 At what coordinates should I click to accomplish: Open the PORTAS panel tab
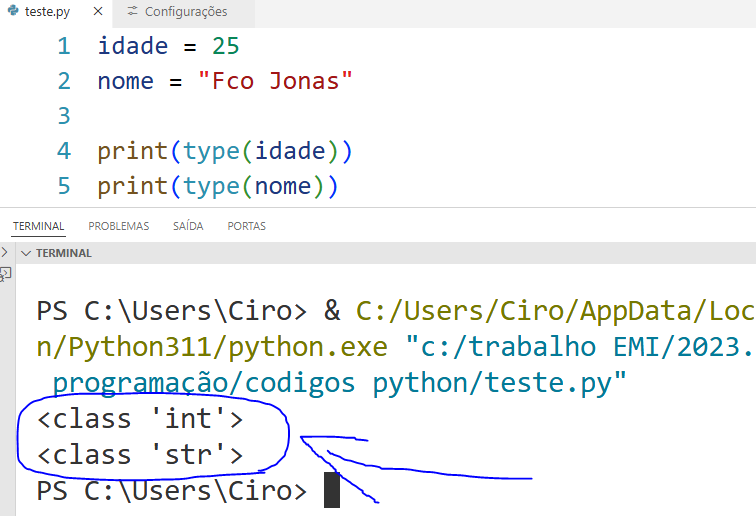click(x=246, y=226)
